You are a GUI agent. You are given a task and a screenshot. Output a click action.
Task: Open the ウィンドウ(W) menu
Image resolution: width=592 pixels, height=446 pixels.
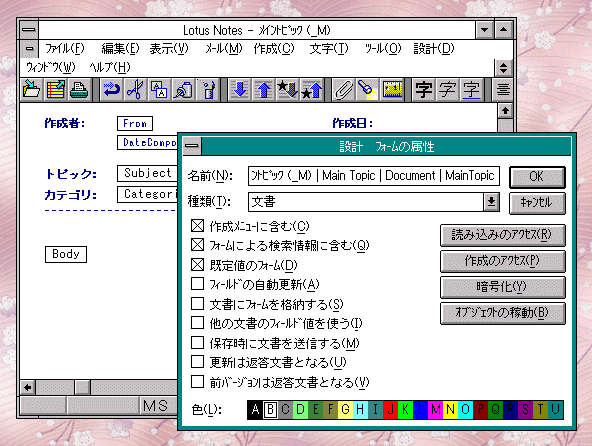click(51, 68)
